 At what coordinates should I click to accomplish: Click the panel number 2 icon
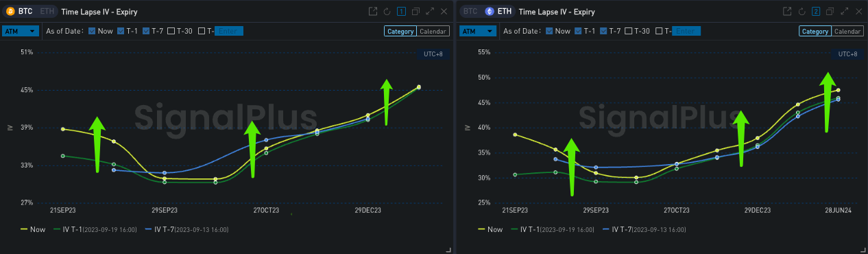816,12
